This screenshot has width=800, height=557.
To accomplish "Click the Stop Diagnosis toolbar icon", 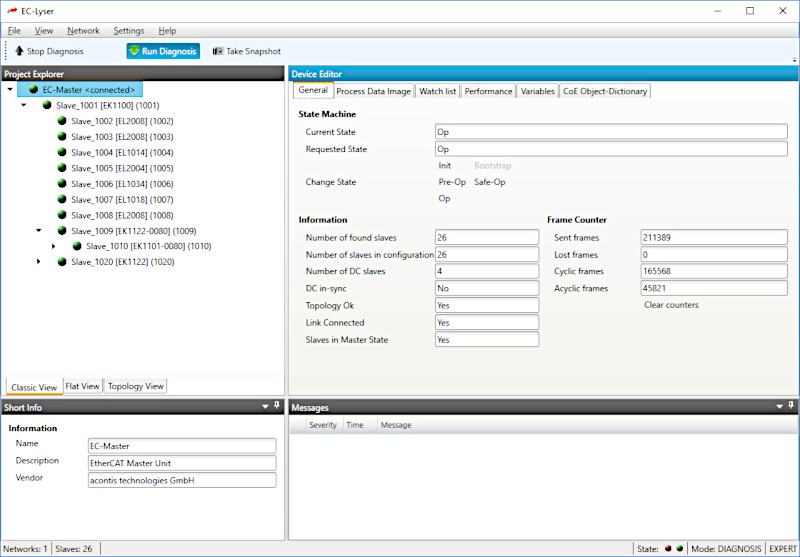I will (x=18, y=51).
